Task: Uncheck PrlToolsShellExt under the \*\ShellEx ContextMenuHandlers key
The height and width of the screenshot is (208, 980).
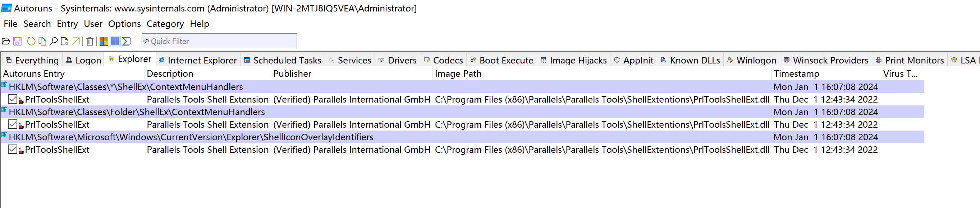Action: pyautogui.click(x=13, y=99)
